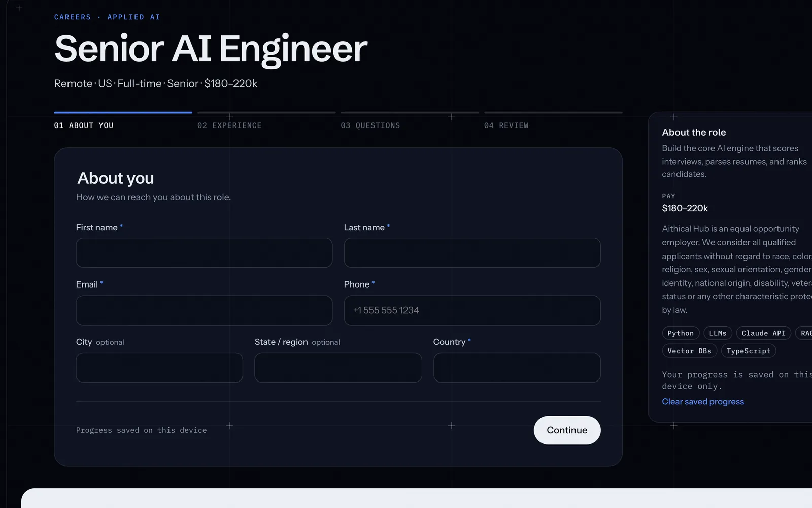812x508 pixels.
Task: Select the Last name input field
Action: pyautogui.click(x=472, y=253)
